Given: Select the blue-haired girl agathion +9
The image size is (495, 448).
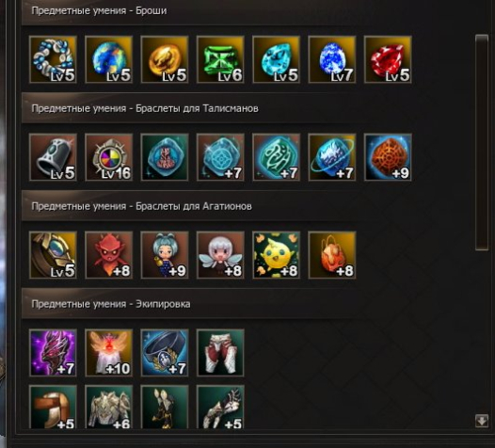Looking at the screenshot, I should 165,255.
